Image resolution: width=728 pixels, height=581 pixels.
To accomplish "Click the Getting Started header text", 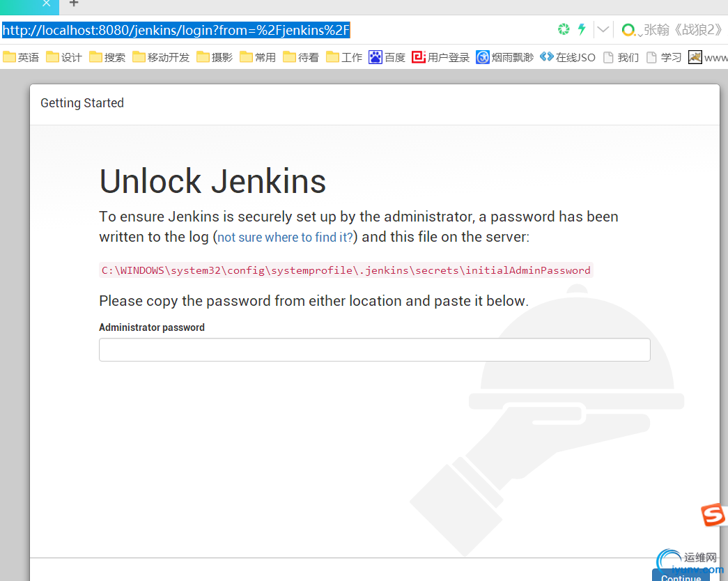I will (x=82, y=102).
